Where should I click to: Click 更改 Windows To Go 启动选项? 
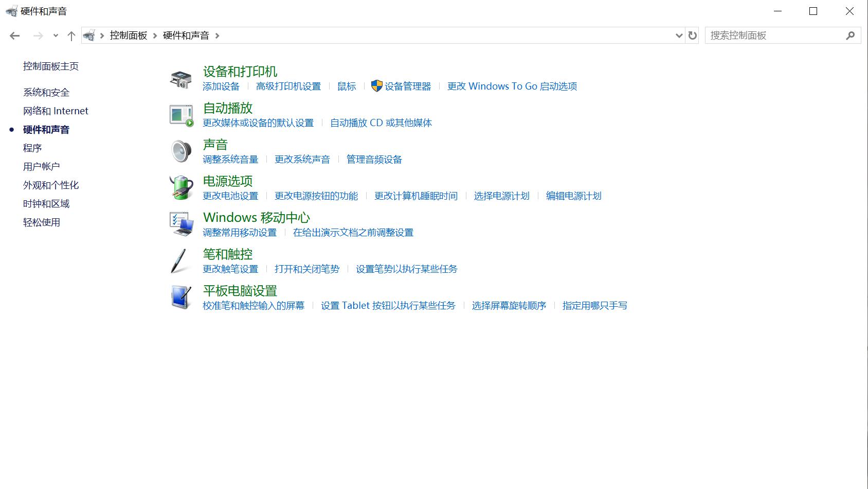point(512,86)
